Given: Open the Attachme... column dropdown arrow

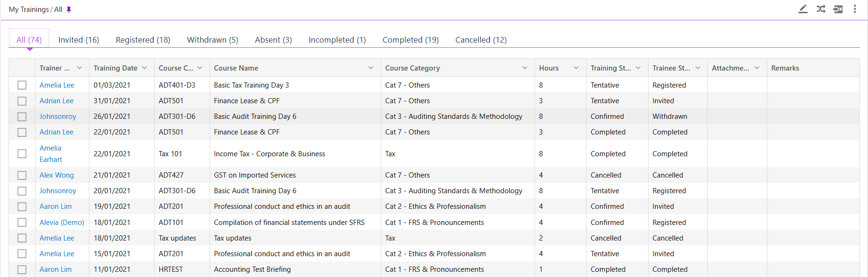Looking at the screenshot, I should click(757, 68).
